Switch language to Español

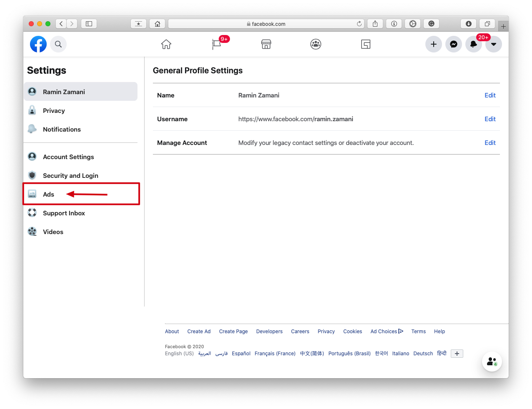click(x=241, y=354)
